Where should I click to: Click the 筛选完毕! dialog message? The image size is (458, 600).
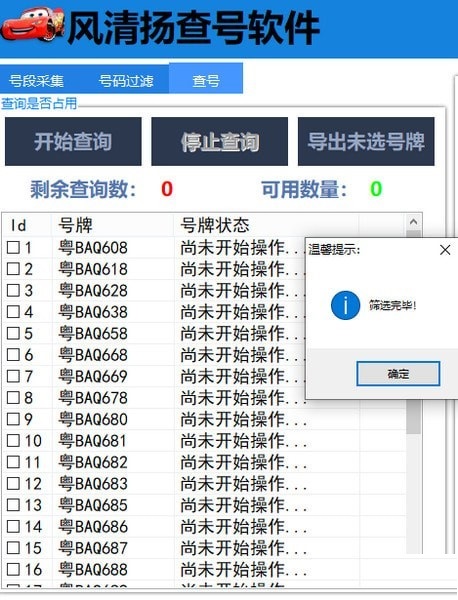point(392,305)
